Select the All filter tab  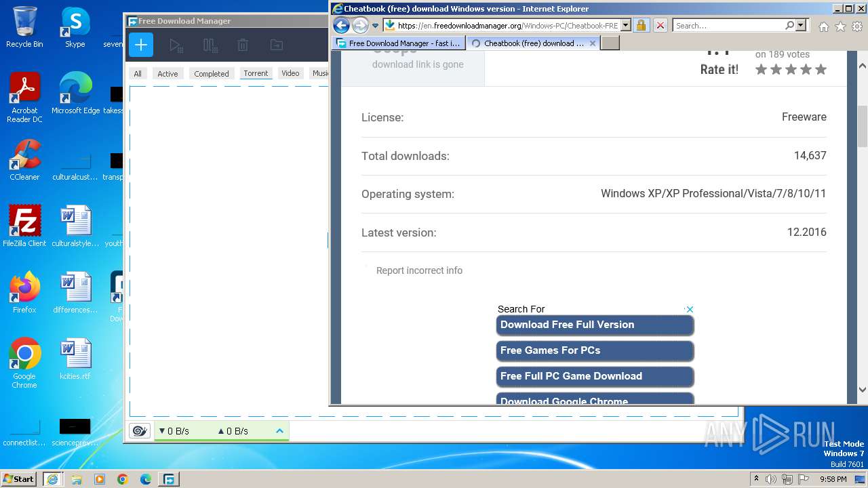click(138, 73)
